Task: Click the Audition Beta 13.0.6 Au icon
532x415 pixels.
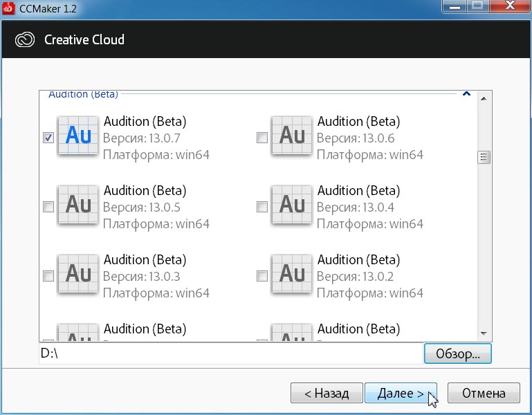Action: click(x=292, y=136)
